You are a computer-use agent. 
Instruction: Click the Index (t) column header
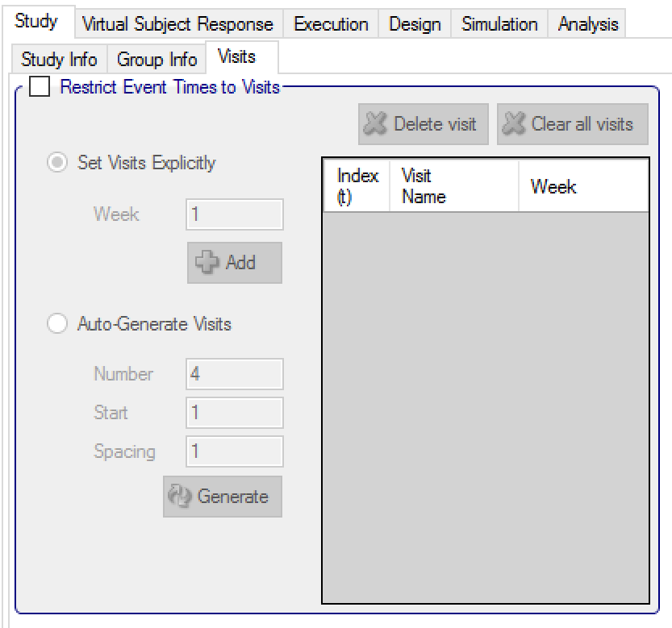pos(357,186)
